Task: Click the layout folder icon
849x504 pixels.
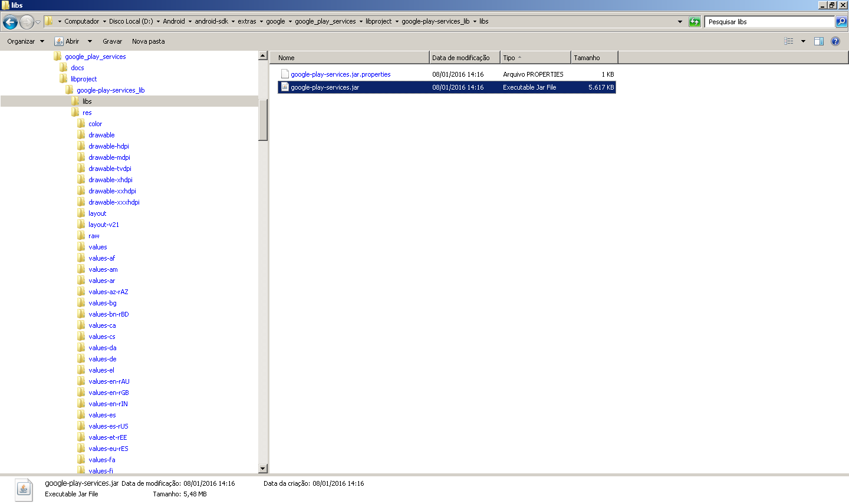Action: (81, 213)
